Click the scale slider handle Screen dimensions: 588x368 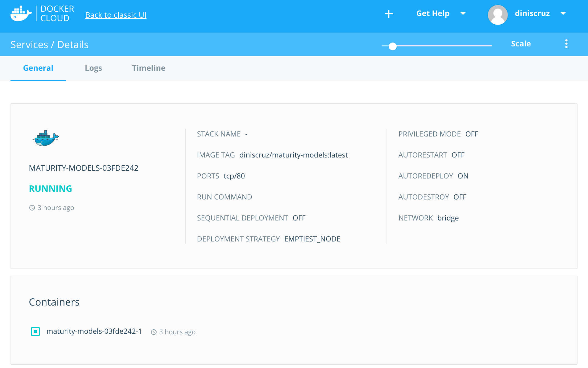pos(392,46)
